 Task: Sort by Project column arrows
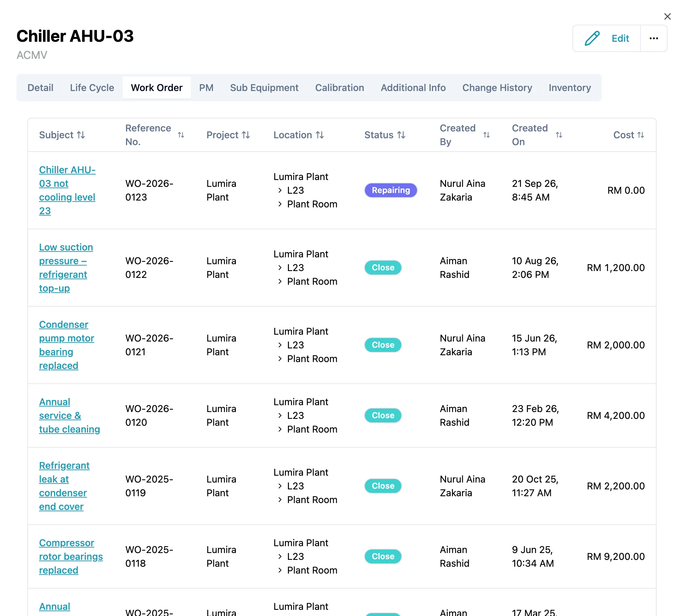(x=246, y=135)
